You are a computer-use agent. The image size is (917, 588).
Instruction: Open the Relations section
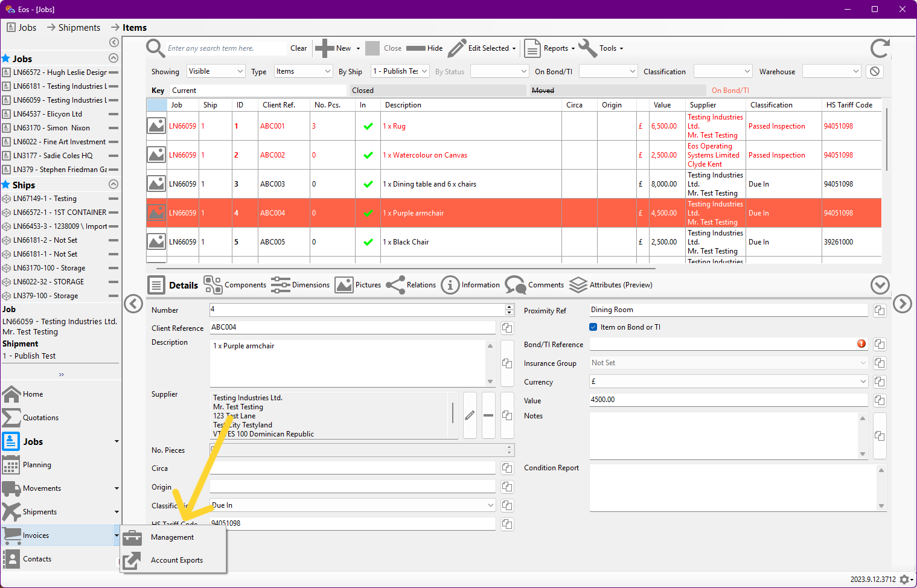point(411,285)
